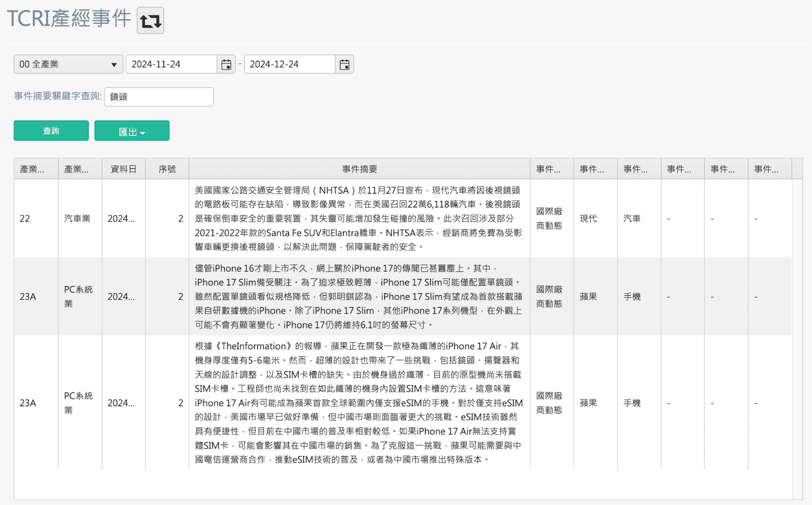Click the 查詢 search button
The image size is (812, 505).
(x=51, y=131)
